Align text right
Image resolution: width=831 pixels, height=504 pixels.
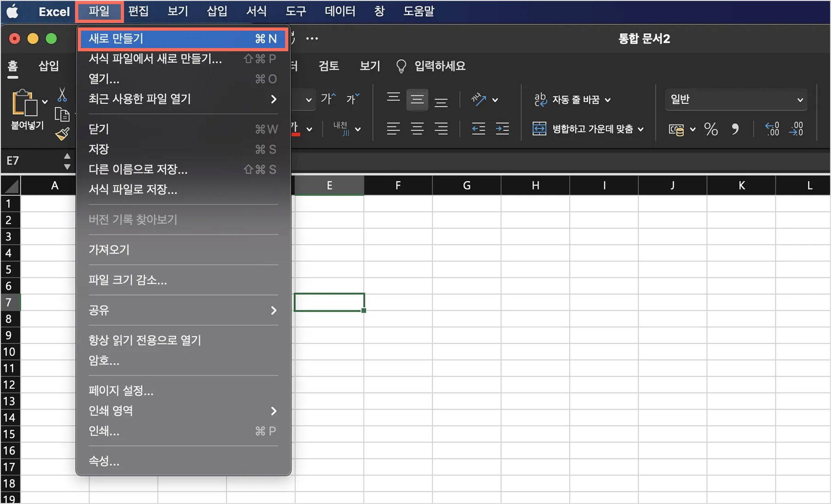click(441, 129)
